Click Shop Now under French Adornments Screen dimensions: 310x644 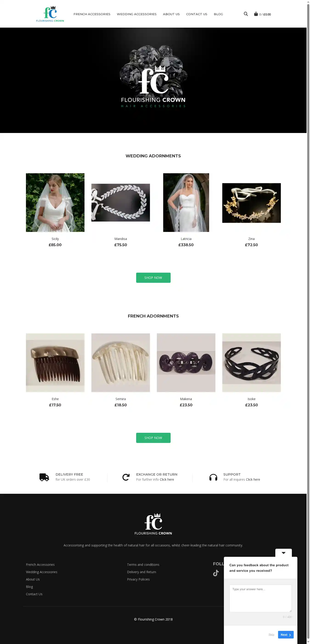coord(153,438)
